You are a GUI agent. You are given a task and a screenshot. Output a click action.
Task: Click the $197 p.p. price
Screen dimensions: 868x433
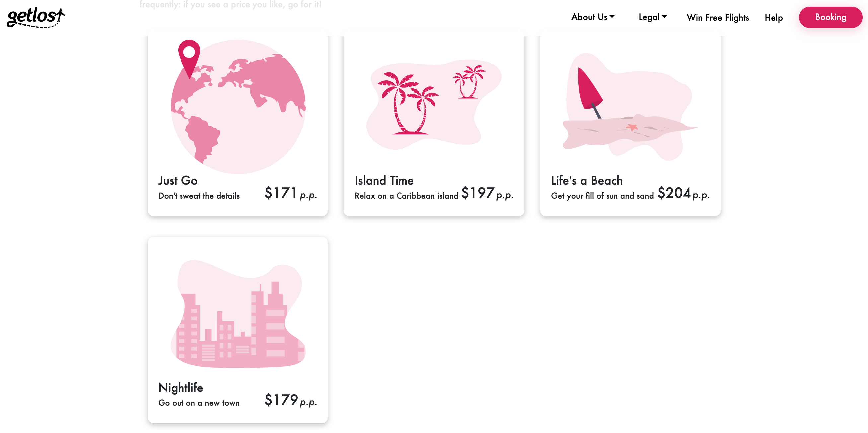tap(486, 193)
